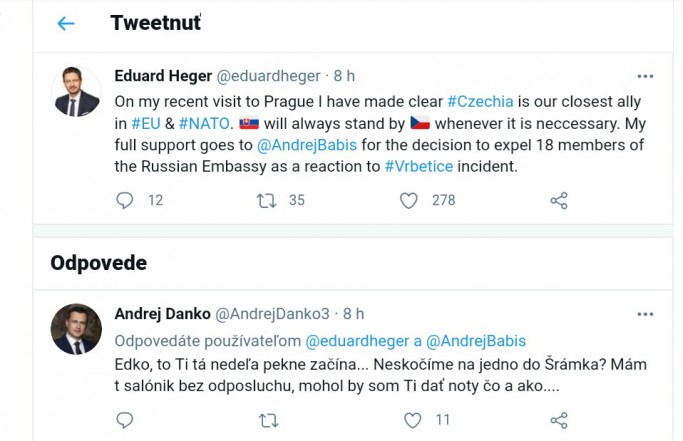The width and height of the screenshot is (683, 441).
Task: Share Andrej Danko's reply
Action: [x=559, y=420]
